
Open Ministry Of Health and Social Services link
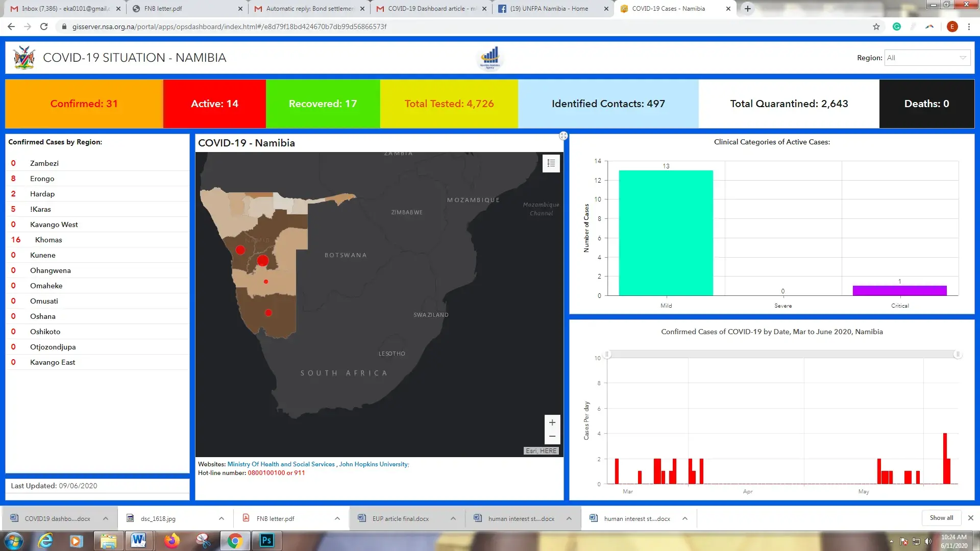(281, 464)
